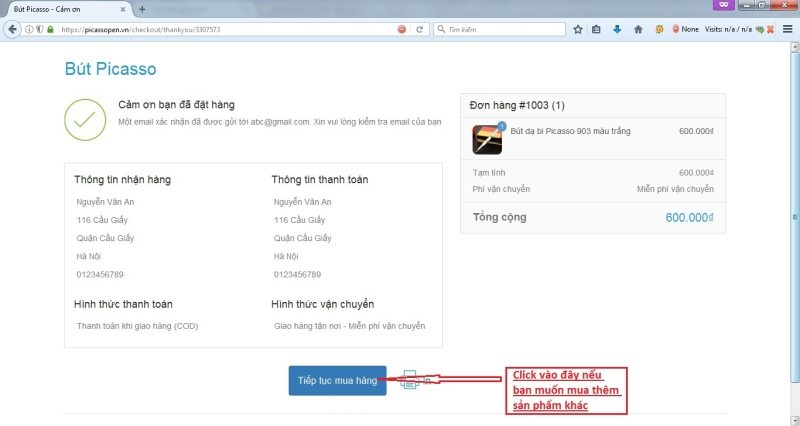This screenshot has height=426, width=800.
Task: Click the 'Đơn hàng #1003 (1)' header
Action: tap(517, 106)
